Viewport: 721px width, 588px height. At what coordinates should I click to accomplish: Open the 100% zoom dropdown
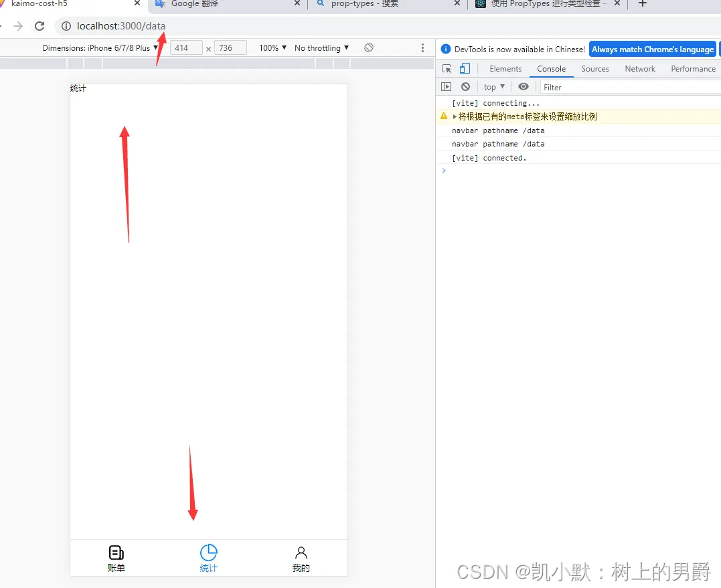271,47
